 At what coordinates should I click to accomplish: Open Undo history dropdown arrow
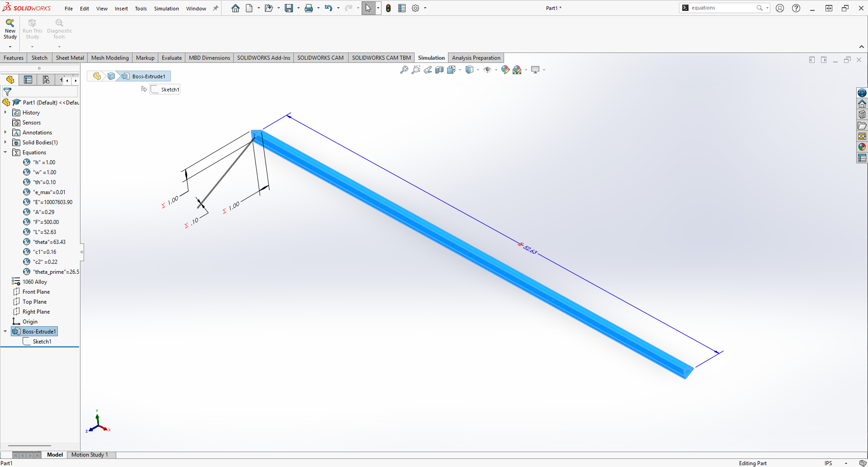[x=338, y=8]
